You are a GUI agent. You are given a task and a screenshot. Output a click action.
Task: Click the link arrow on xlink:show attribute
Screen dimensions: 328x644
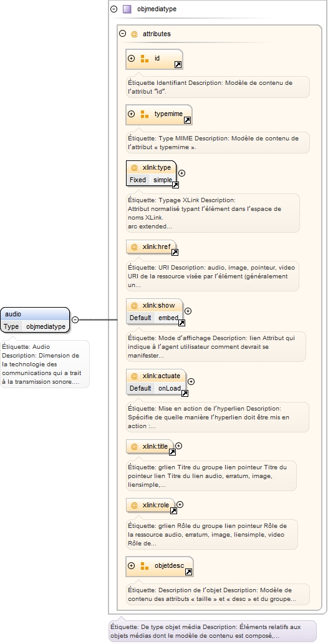181,323
